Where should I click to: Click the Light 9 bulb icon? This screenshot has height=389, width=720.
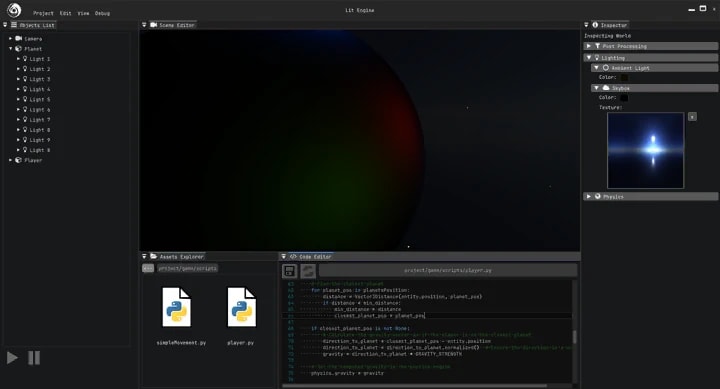(x=25, y=139)
